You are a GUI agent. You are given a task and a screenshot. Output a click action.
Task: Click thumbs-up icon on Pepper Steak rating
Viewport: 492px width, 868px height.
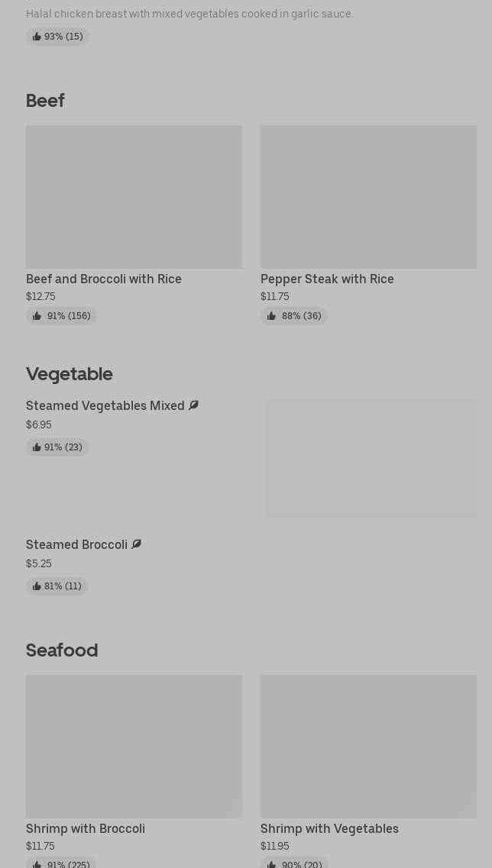pos(271,316)
